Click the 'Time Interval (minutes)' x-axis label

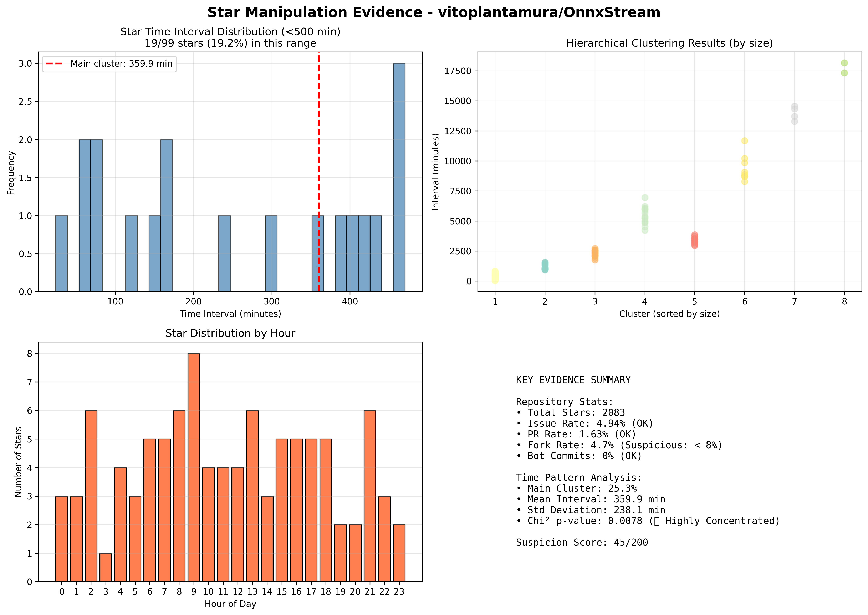tap(230, 314)
